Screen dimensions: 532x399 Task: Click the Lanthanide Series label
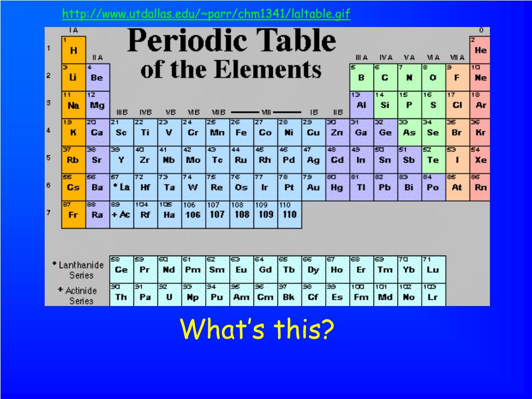tap(79, 270)
